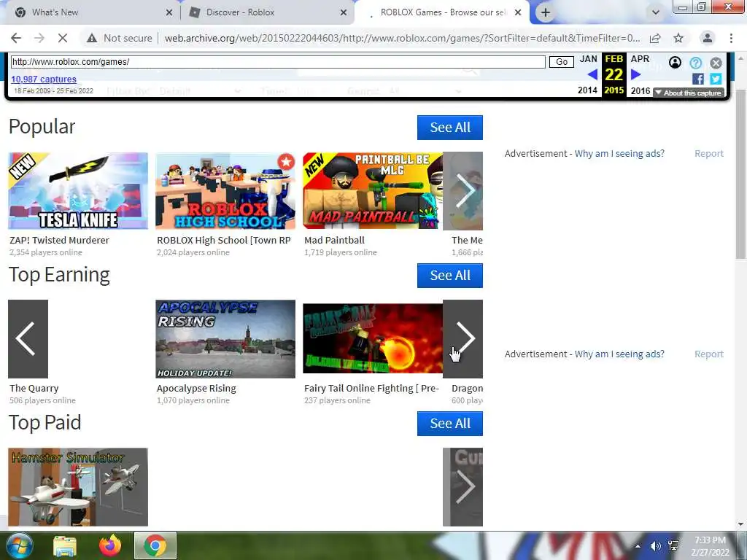Open Fairy Tail Online Fighting thumbnail
This screenshot has width=747, height=560.
(373, 339)
